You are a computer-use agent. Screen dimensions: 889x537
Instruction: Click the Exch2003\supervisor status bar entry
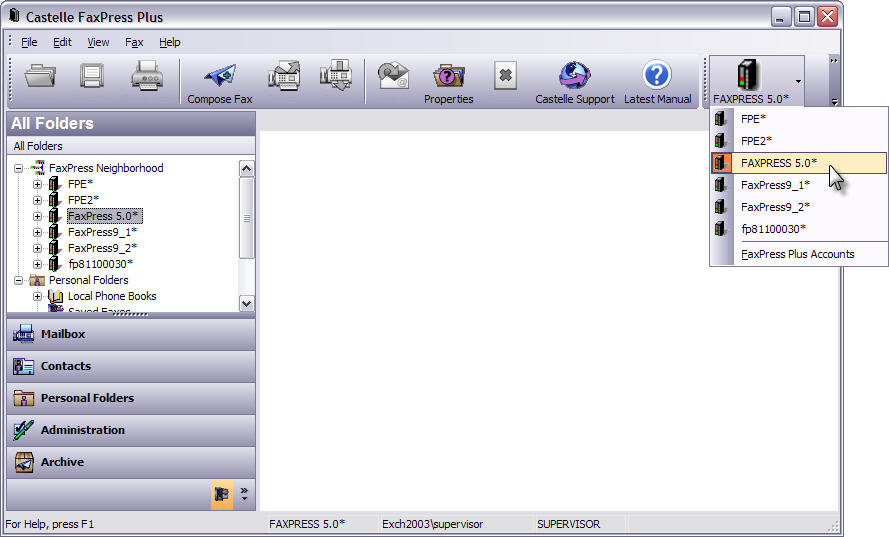tap(433, 524)
